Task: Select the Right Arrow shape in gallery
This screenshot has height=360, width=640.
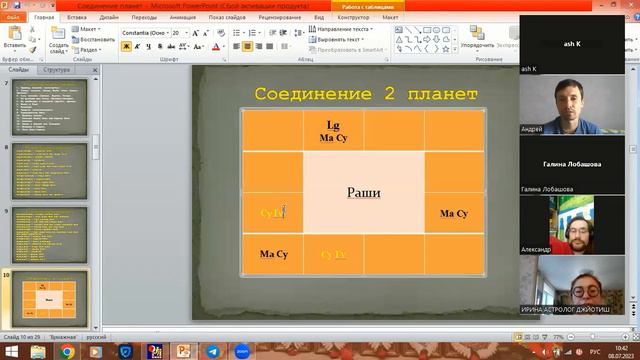Action: click(x=427, y=40)
